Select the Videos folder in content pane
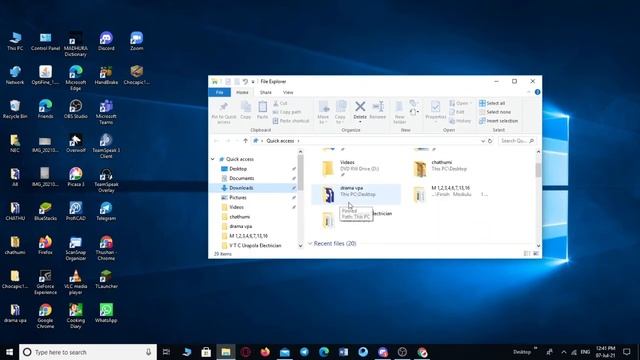 (x=356, y=168)
